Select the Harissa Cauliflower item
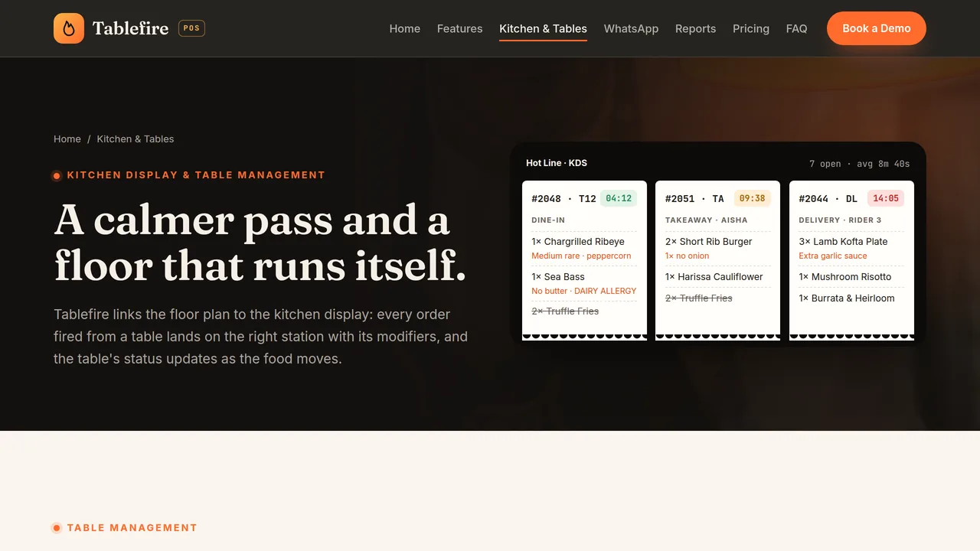 point(714,276)
